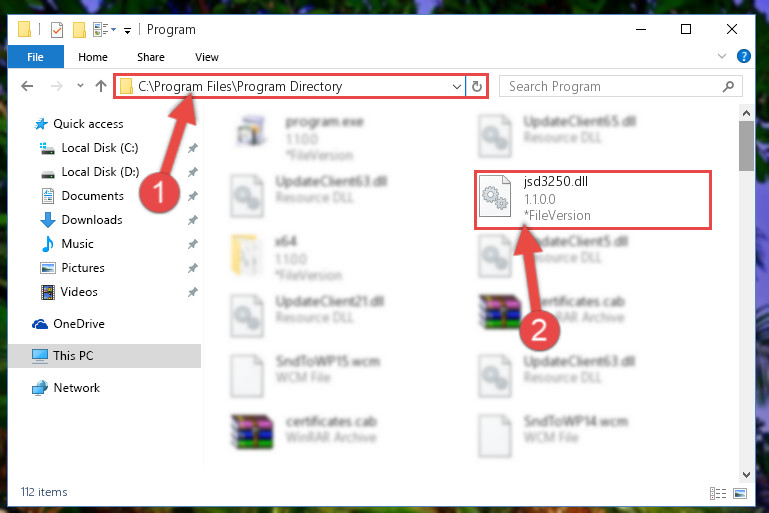Screen dimensions: 769x513
Task: Open the File menu tab
Action: pyautogui.click(x=35, y=57)
